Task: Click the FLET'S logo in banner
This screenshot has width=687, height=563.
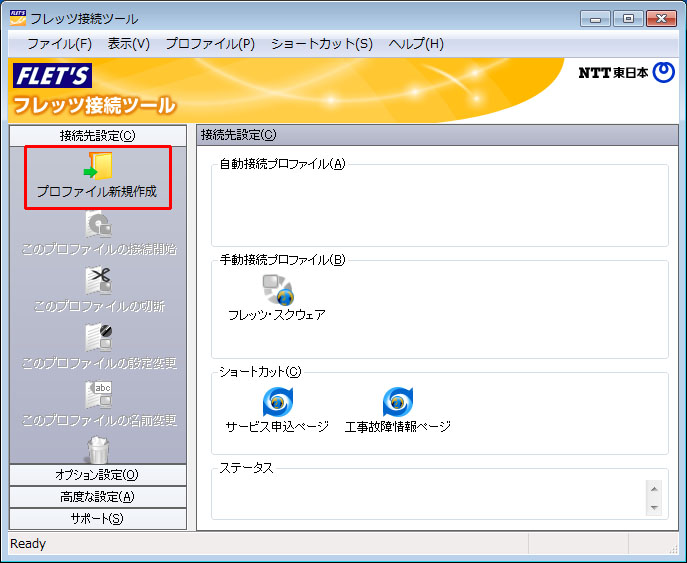Action: [x=52, y=75]
